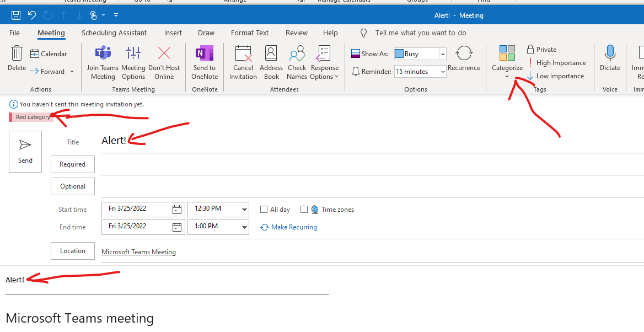Open the Format Text ribbon tab
Image resolution: width=644 pixels, height=332 pixels.
[249, 33]
